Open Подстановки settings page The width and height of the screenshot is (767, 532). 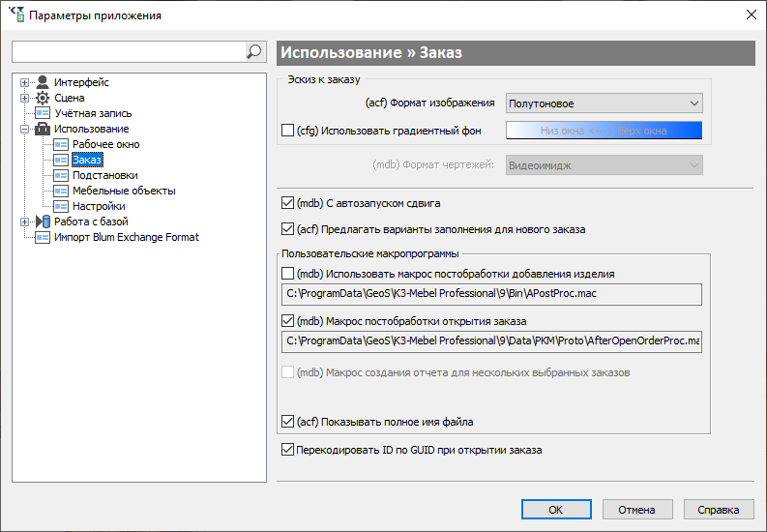pyautogui.click(x=105, y=175)
